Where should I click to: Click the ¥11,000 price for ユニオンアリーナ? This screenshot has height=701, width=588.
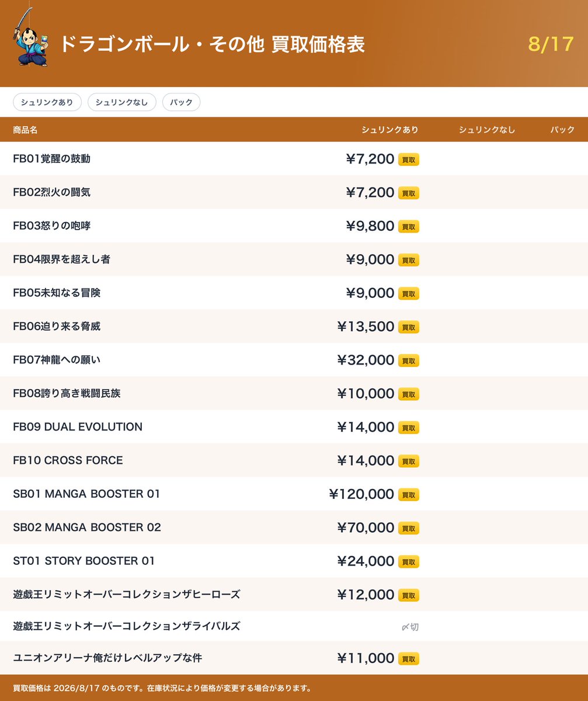tap(366, 659)
